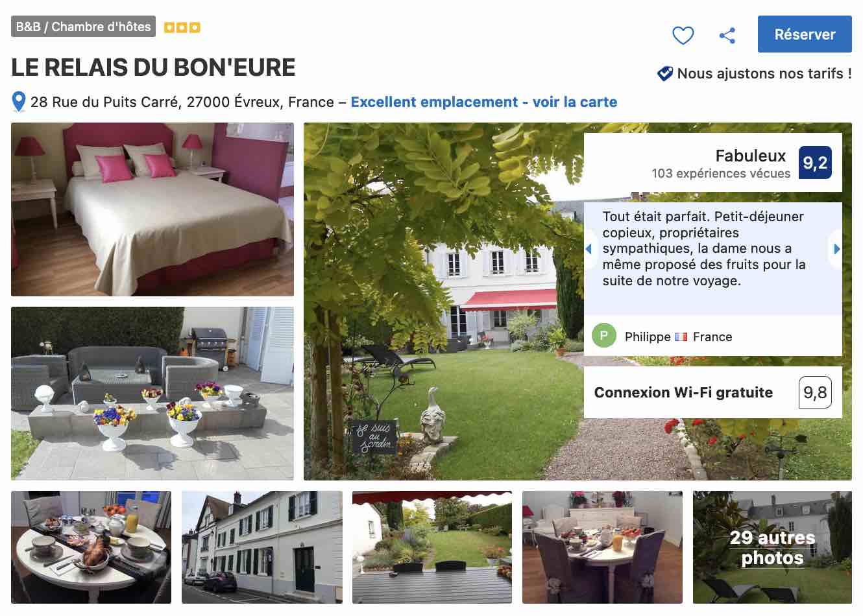The image size is (863, 616).
Task: Click the map pin location icon
Action: (19, 102)
